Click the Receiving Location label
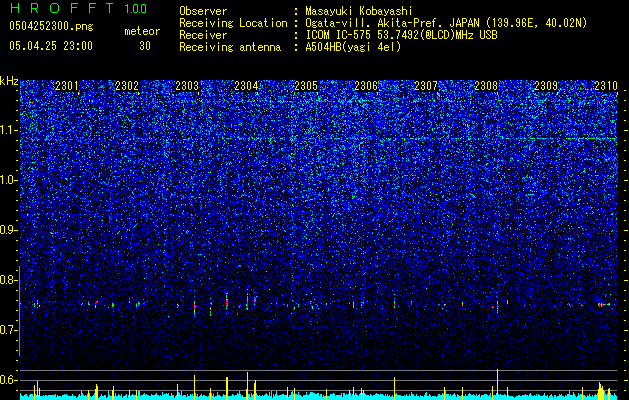This screenshot has width=629, height=400. pos(233,23)
